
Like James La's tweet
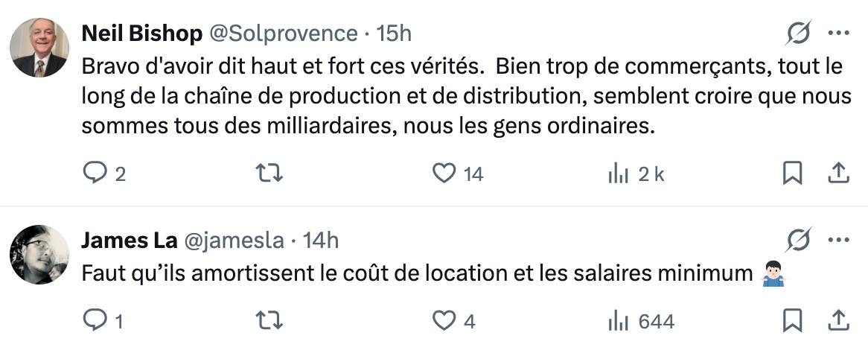(x=444, y=320)
